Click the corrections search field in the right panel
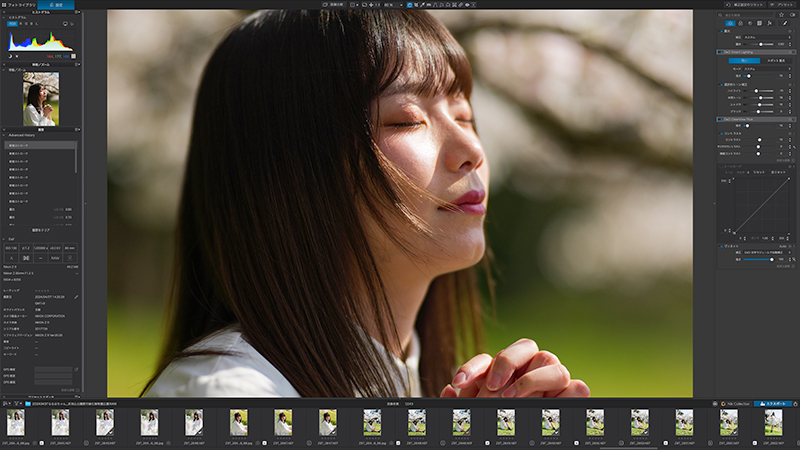The image size is (800, 450). (747, 15)
